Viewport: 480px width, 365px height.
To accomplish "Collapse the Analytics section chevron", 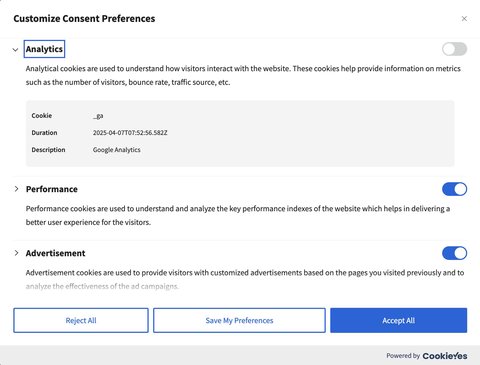I will coord(15,50).
